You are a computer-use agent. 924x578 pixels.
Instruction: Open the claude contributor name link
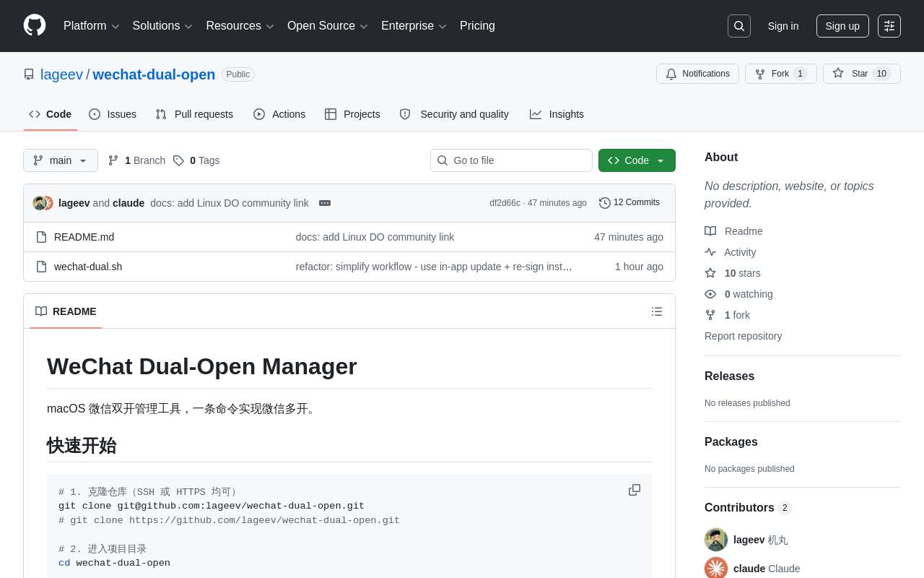tap(749, 569)
